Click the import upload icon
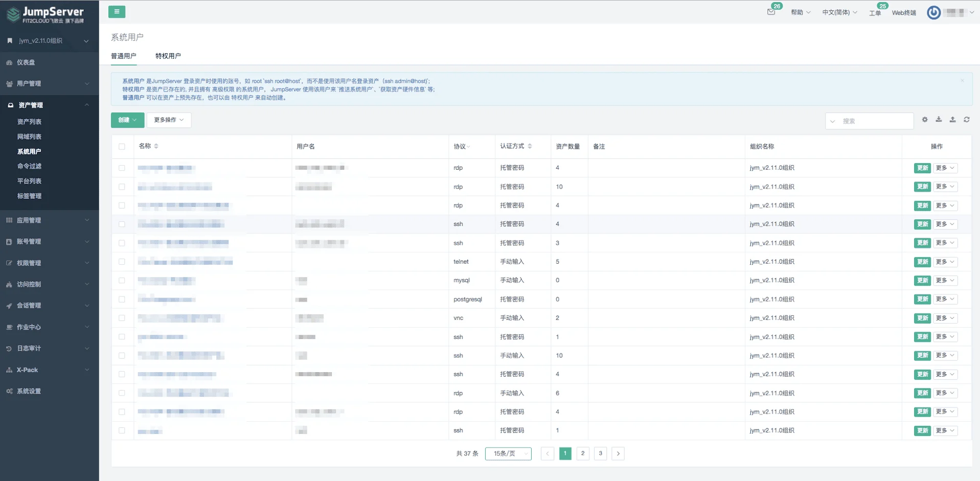This screenshot has height=481, width=980. coord(952,120)
